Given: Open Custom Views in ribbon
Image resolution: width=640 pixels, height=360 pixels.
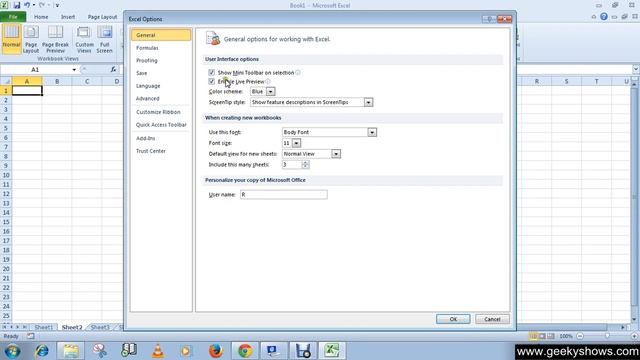Looking at the screenshot, I should point(84,39).
